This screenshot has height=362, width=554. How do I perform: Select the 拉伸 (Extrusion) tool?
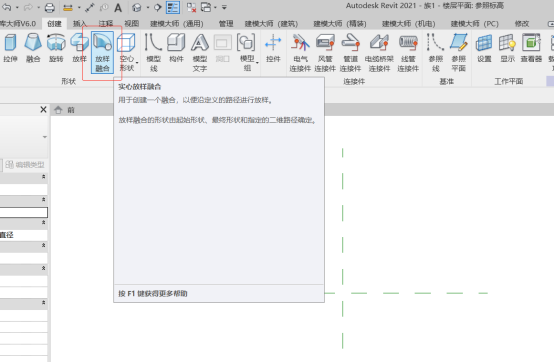tap(10, 48)
